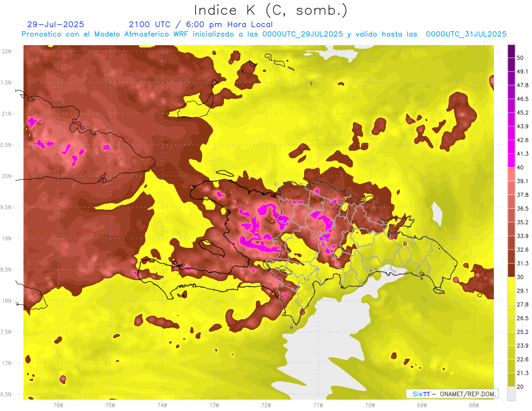The height and width of the screenshot is (411, 532).
Task: Click latitude label '6.5N'
Action: (x=7, y=394)
